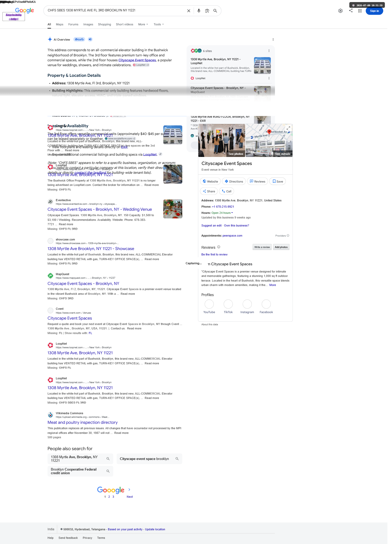The width and height of the screenshot is (392, 544).
Task: Open quick settings gear icon
Action: point(341,11)
